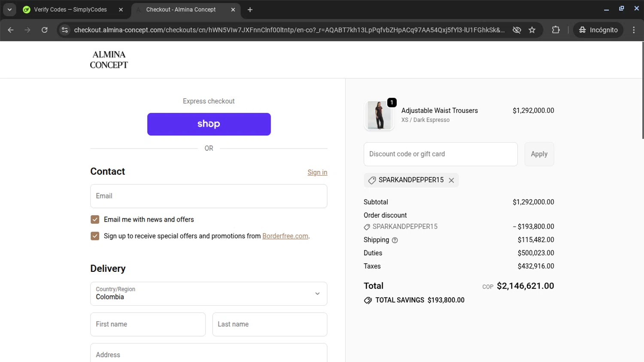Pay with Shop express checkout button
Viewport: 644px width, 362px height.
click(209, 124)
